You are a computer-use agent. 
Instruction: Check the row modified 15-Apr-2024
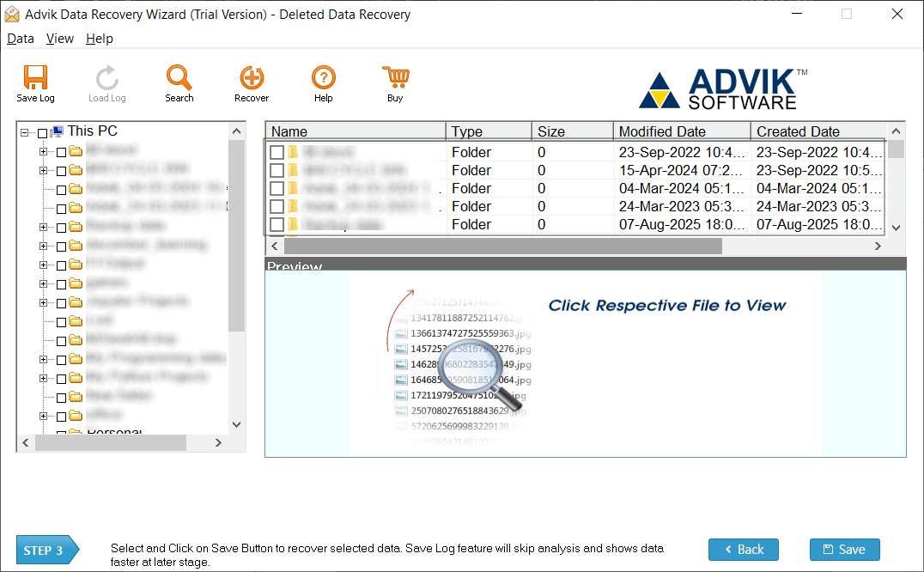coord(277,170)
